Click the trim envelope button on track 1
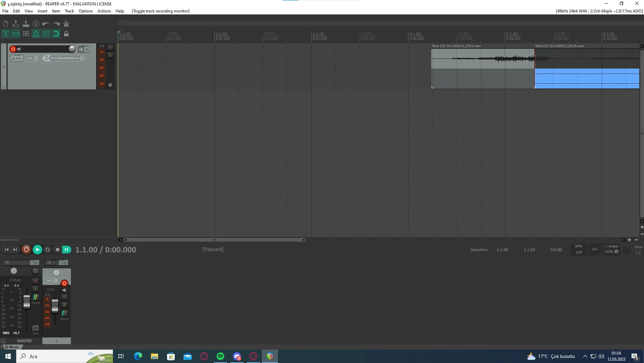Image resolution: width=644 pixels, height=363 pixels. tap(16, 58)
